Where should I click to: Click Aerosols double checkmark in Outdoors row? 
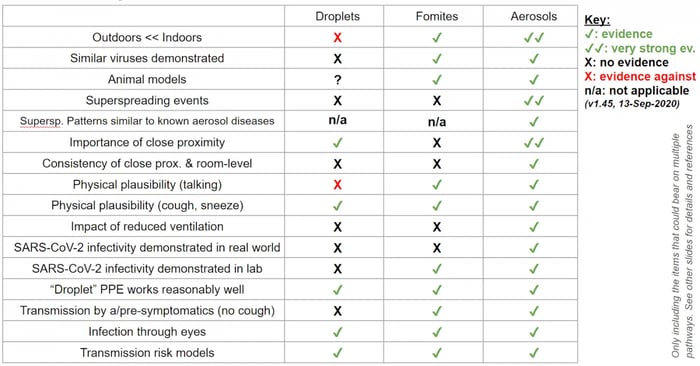534,38
